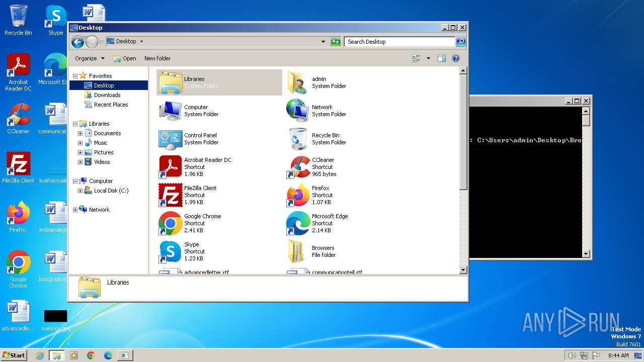Open the view options dropdown arrow
Viewport: 644px width, 362px height.
tap(428, 58)
